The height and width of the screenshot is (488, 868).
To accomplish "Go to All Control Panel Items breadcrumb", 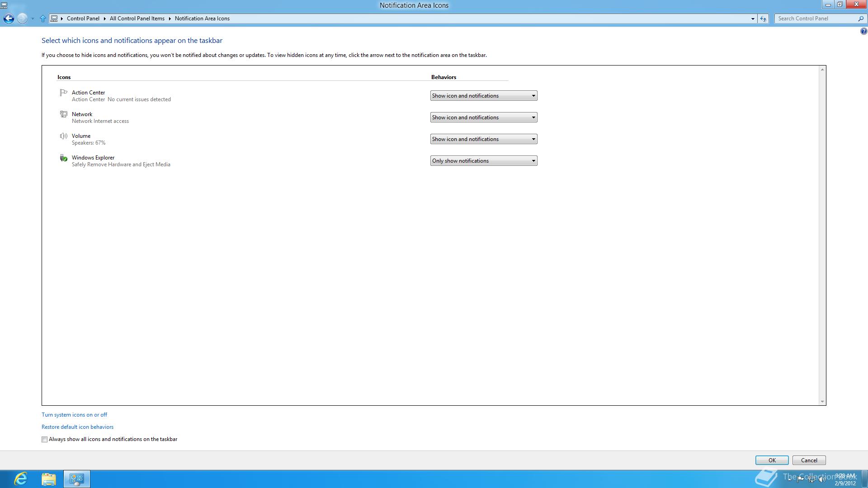I will pyautogui.click(x=137, y=19).
